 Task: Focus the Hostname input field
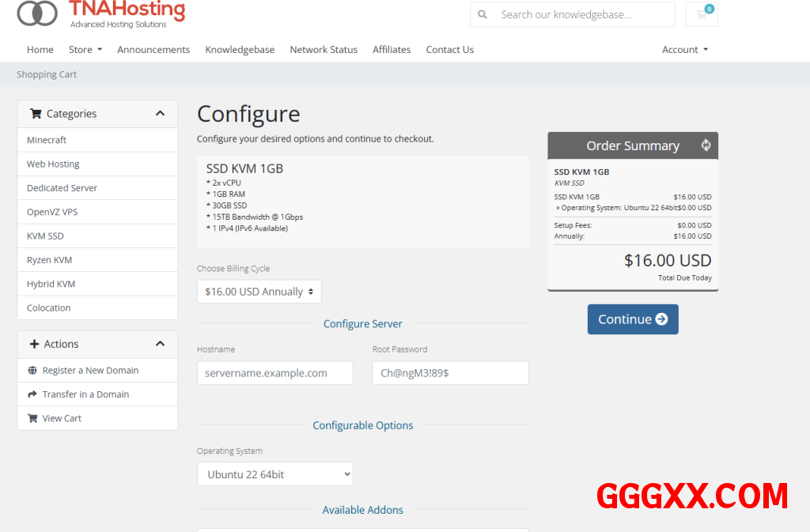[274, 373]
